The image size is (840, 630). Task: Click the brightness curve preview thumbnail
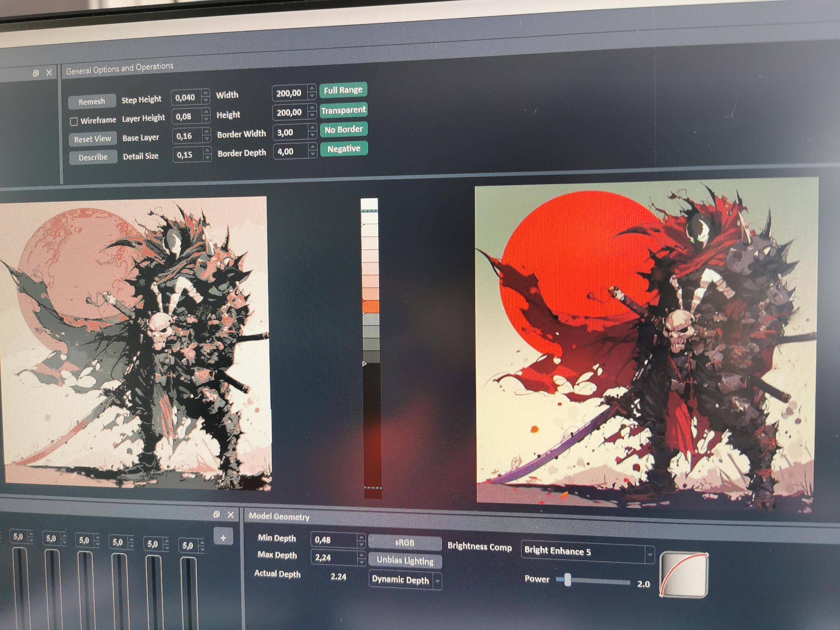684,574
